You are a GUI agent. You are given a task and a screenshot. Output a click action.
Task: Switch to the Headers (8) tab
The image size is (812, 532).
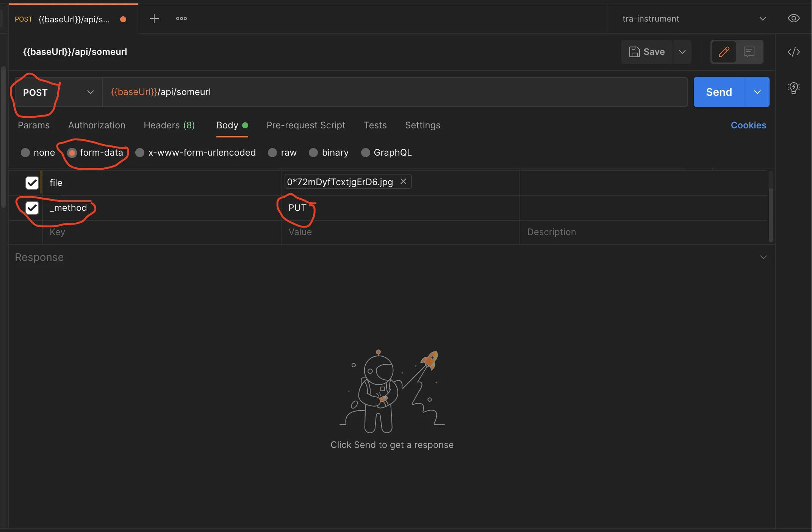click(x=169, y=125)
